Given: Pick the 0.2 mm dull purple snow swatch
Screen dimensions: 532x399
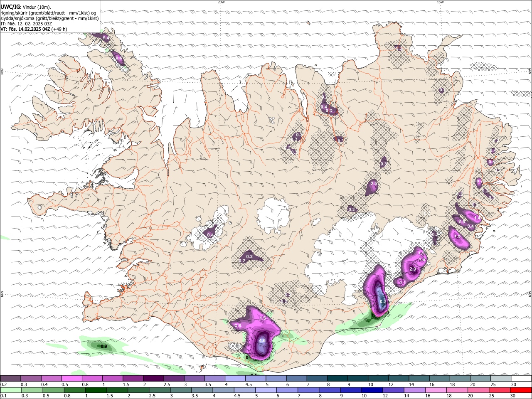Looking at the screenshot, I should click(x=10, y=378).
